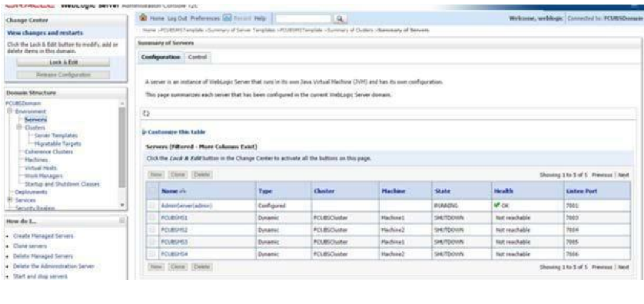The image size is (644, 304).
Task: Click the Delete button above the table
Action: tap(202, 175)
